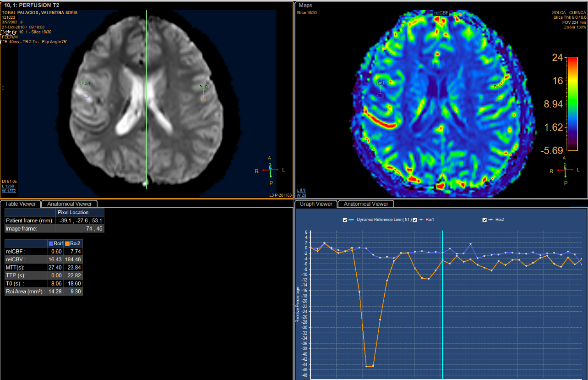The height and width of the screenshot is (380, 588).
Task: Click the orientation cube in Maps viewport
Action: point(565,170)
